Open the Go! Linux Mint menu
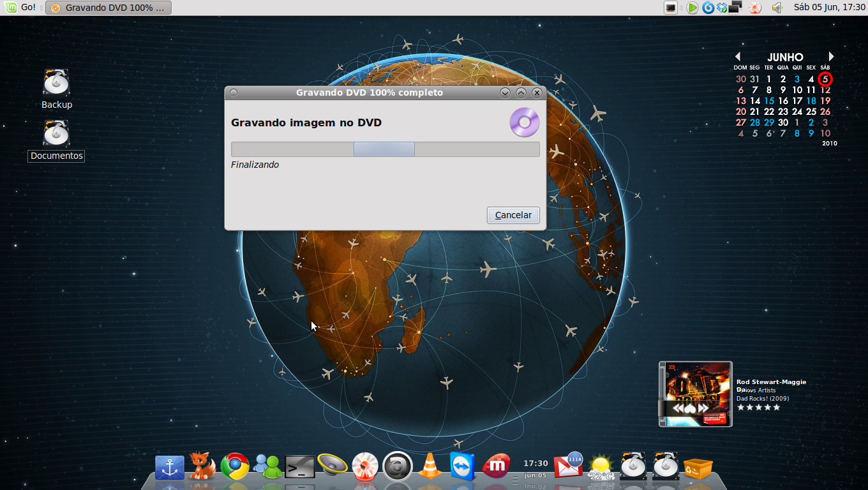The image size is (868, 490). pyautogui.click(x=21, y=8)
